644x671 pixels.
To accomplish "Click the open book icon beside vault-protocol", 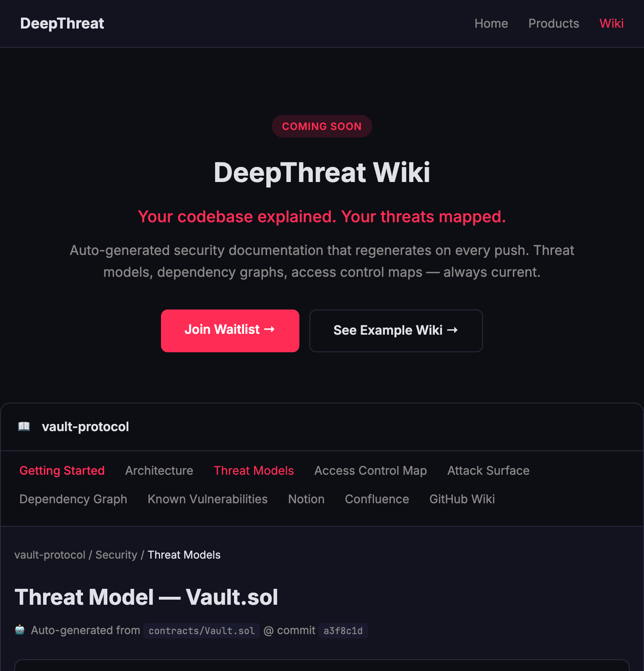I will [x=24, y=427].
